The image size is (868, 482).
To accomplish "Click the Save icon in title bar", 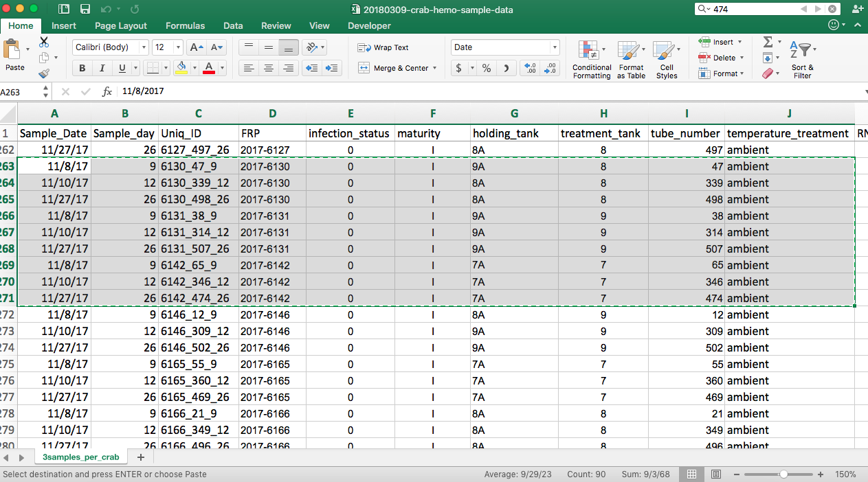I will 85,9.
